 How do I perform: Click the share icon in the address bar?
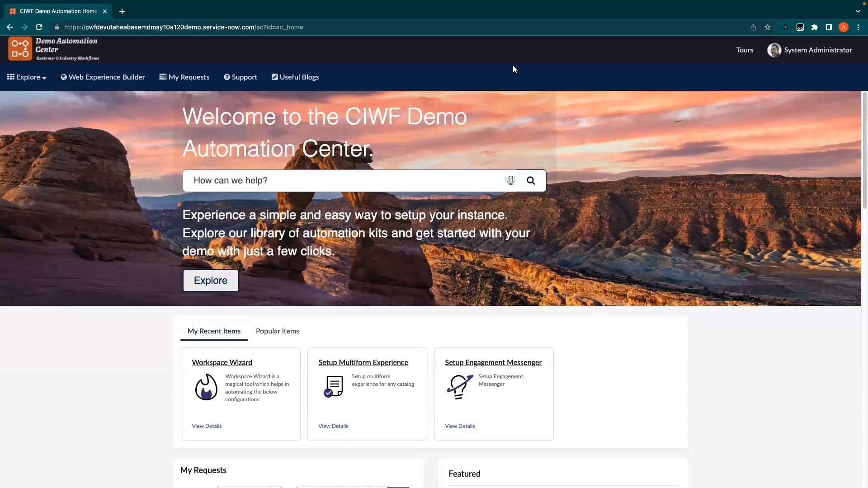[753, 27]
